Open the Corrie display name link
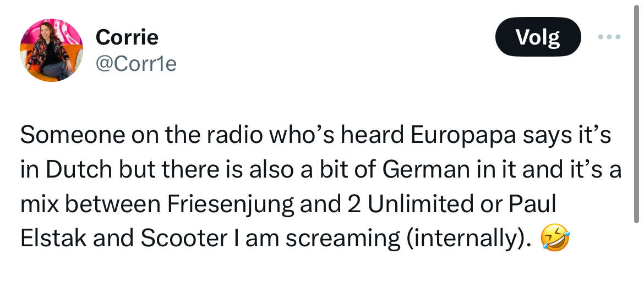644x282 pixels. 127,38
